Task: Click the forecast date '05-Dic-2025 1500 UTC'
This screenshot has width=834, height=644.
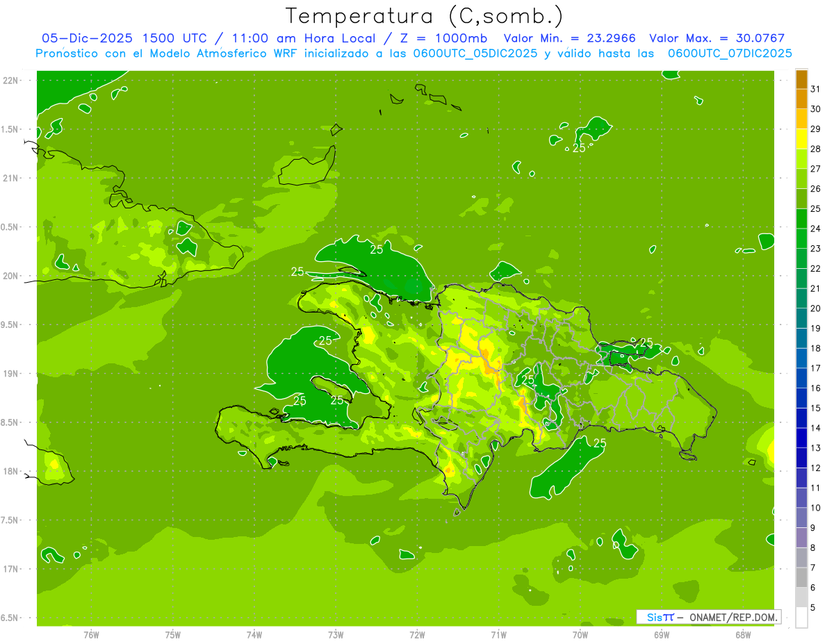Action: 124,38
